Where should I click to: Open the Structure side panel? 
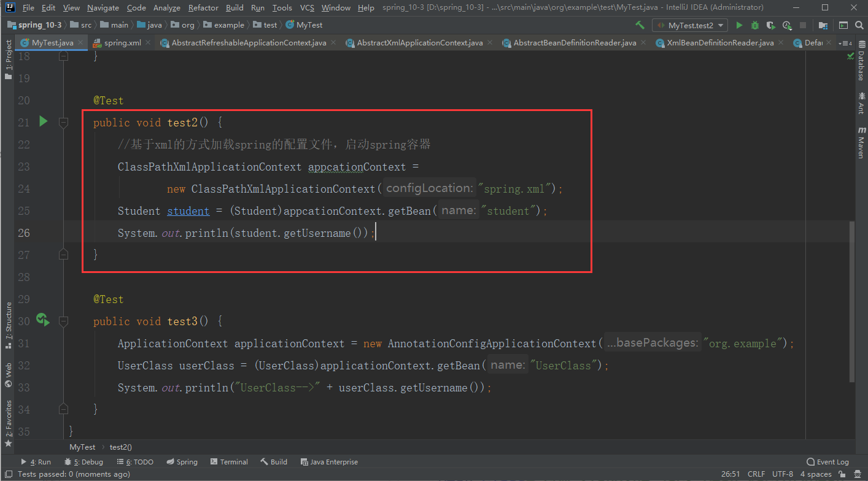pyautogui.click(x=9, y=325)
